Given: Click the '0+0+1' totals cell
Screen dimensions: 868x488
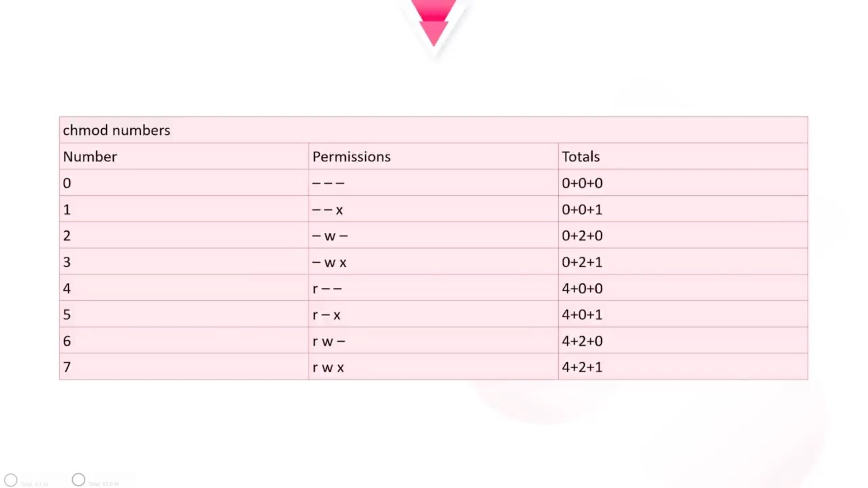Looking at the screenshot, I should pyautogui.click(x=582, y=210).
